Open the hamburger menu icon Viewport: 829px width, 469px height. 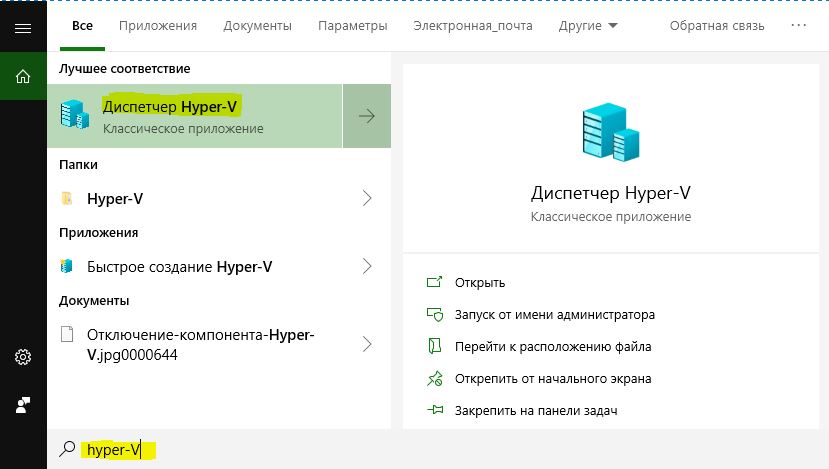[x=23, y=29]
